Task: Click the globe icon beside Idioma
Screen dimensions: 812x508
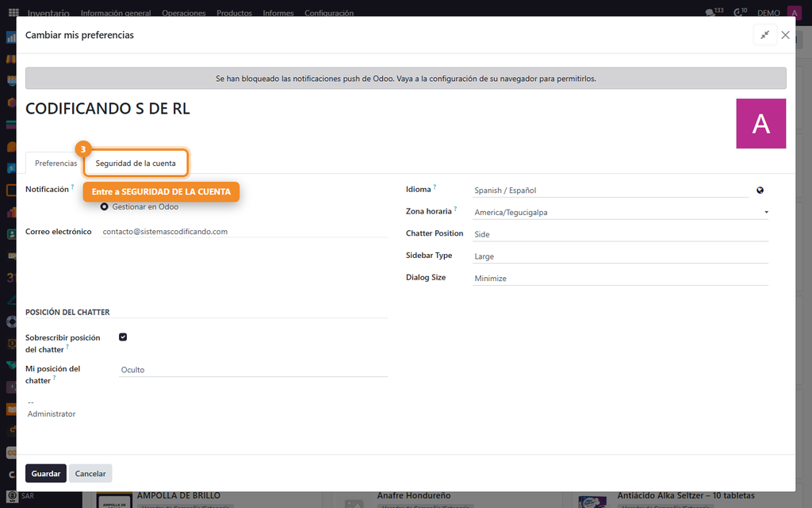Action: point(760,190)
